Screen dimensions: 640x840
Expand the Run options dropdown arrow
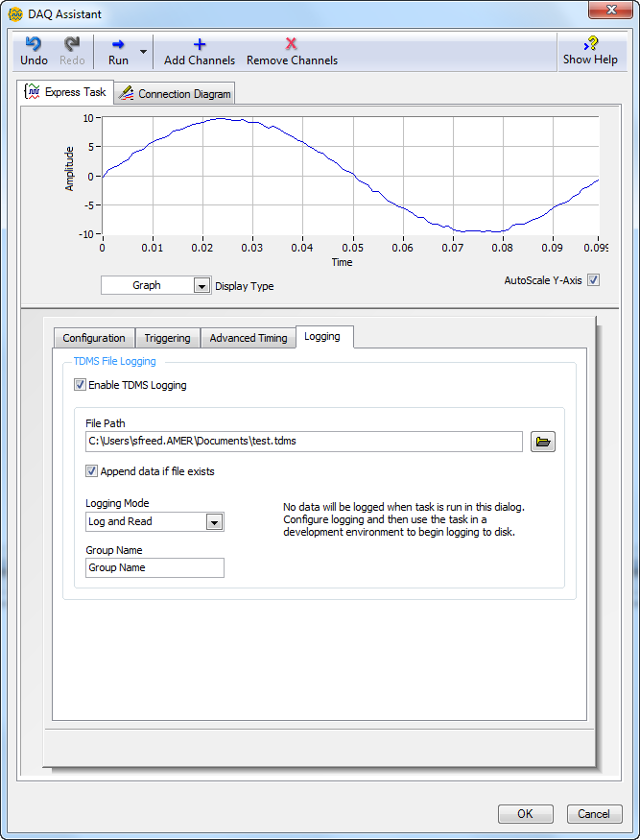coord(143,52)
